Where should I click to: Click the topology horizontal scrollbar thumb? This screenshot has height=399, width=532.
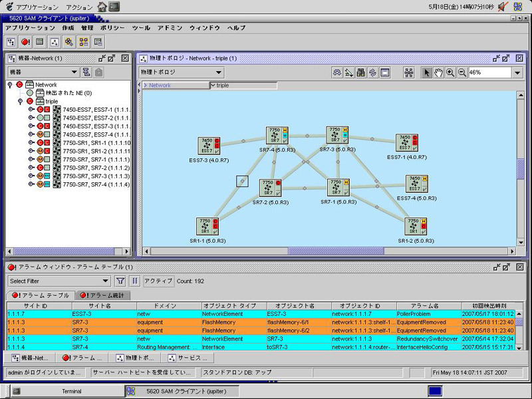click(x=336, y=251)
